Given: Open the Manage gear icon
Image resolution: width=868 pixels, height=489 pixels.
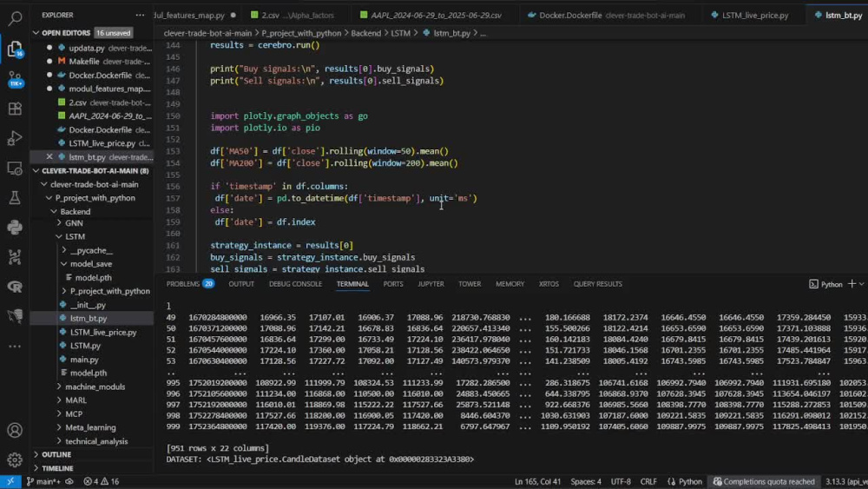Looking at the screenshot, I should (15, 459).
